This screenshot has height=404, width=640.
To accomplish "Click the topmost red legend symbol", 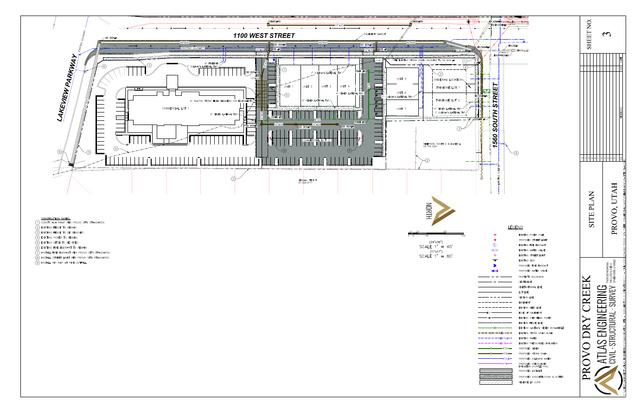I will 496,235.
